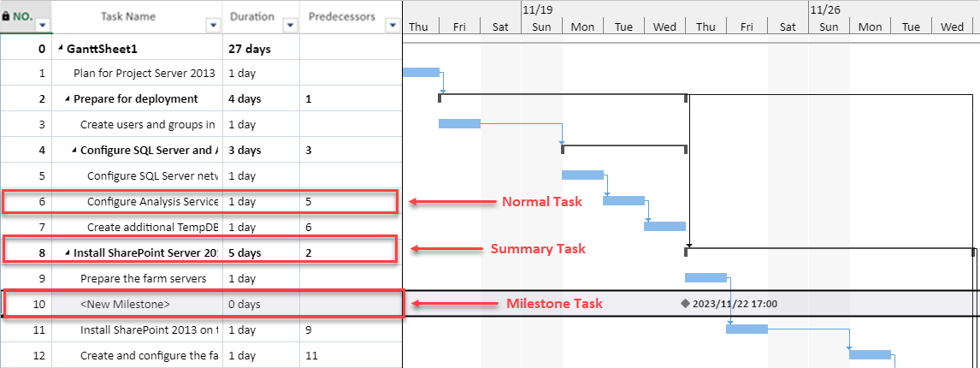The width and height of the screenshot is (980, 368).
Task: Collapse the Prepare for deployment task group
Action: (x=68, y=99)
